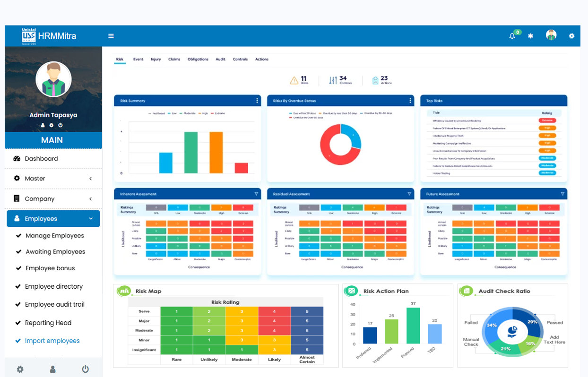Click the hamburger menu icon in header

point(111,36)
